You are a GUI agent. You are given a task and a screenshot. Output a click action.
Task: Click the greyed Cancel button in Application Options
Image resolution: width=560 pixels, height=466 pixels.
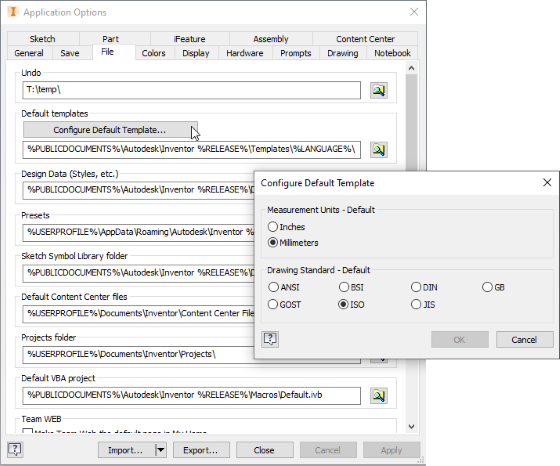pos(328,450)
